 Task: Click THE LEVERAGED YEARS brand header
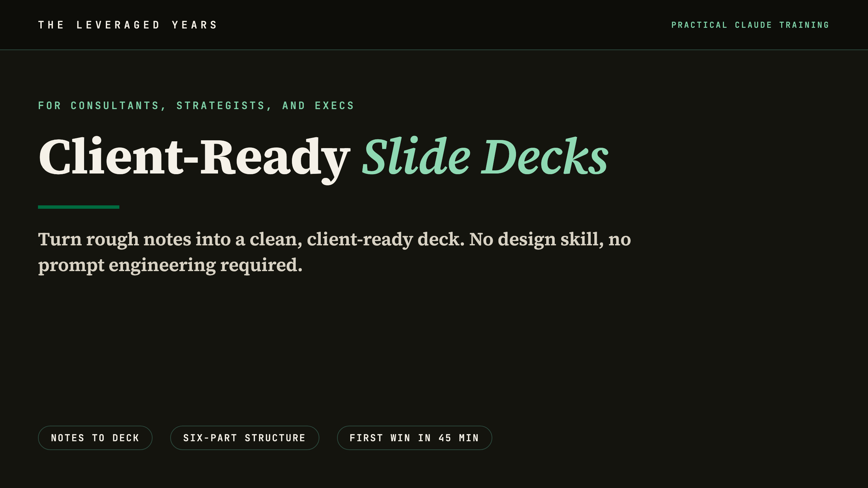[x=128, y=25]
